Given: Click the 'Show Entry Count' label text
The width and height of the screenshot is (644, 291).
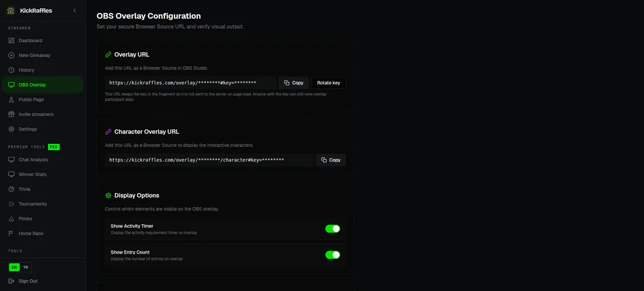Looking at the screenshot, I should pos(130,252).
